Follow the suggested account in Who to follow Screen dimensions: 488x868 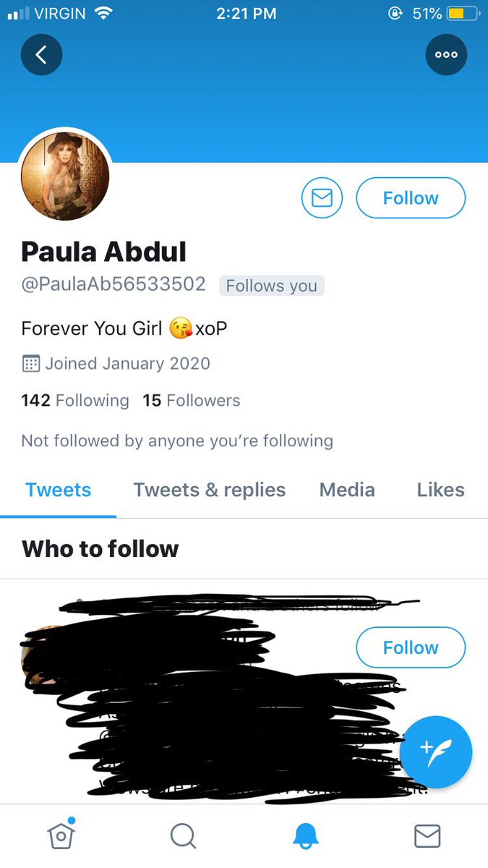coord(411,647)
